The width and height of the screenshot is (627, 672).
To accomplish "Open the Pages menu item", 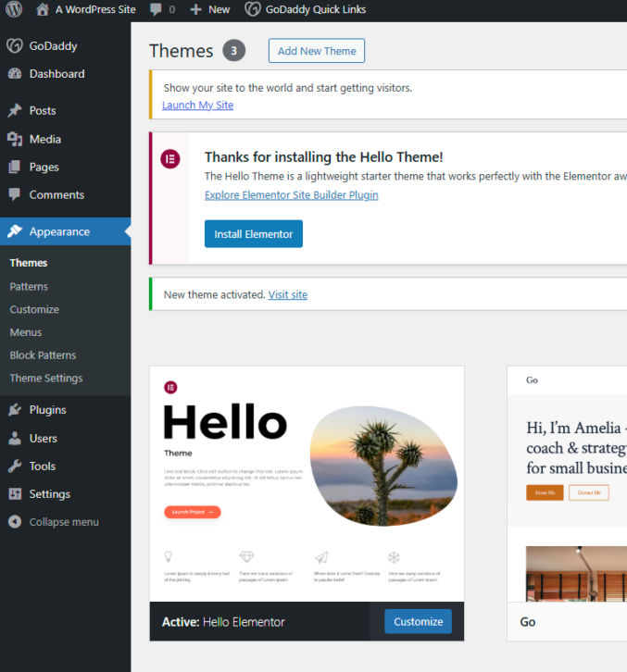I will pos(44,168).
